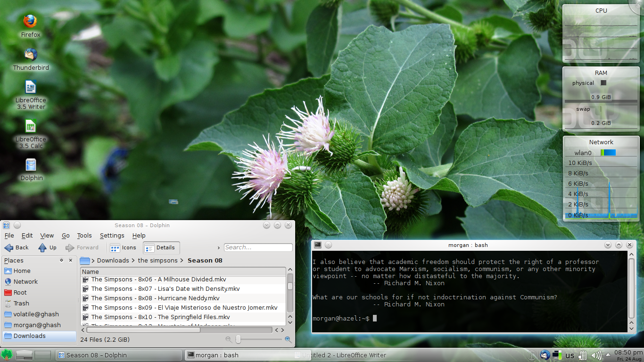
Task: Open the volume control in tray
Action: pos(596,355)
